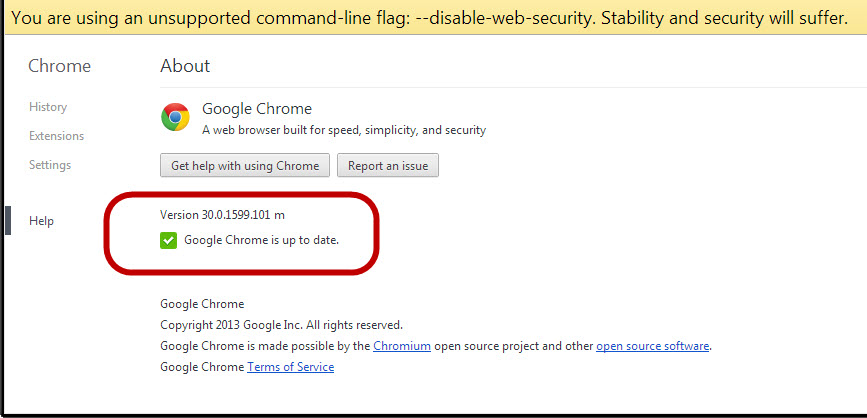This screenshot has width=867, height=418.
Task: Click the selected-item marker beside Help
Action: 8,221
